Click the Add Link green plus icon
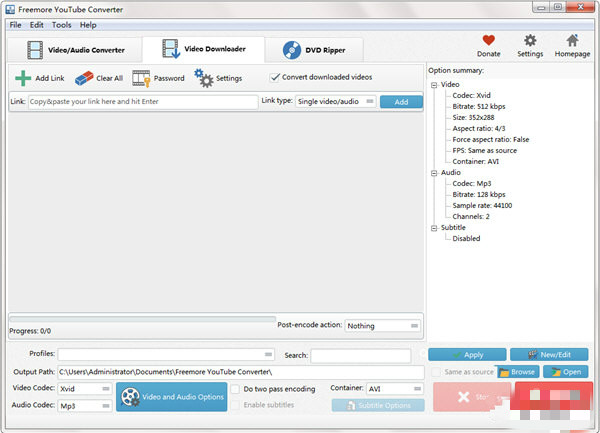The image size is (600, 433). 23,78
